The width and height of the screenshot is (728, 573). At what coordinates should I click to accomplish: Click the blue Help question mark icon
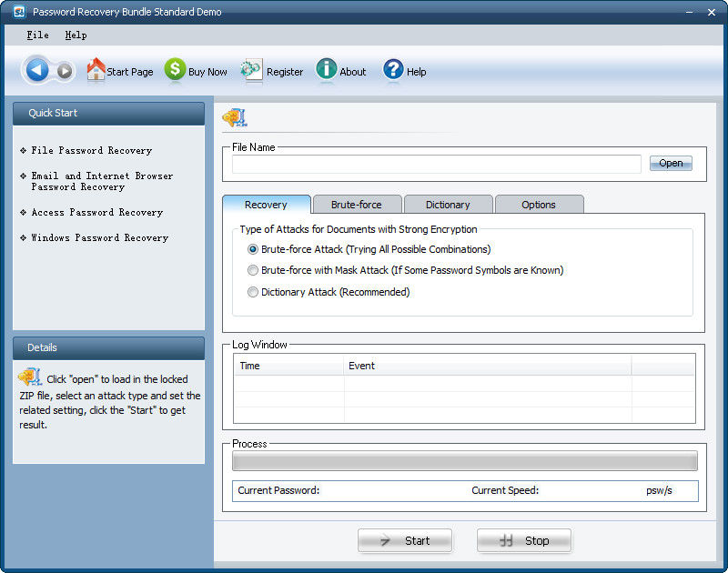coord(393,70)
